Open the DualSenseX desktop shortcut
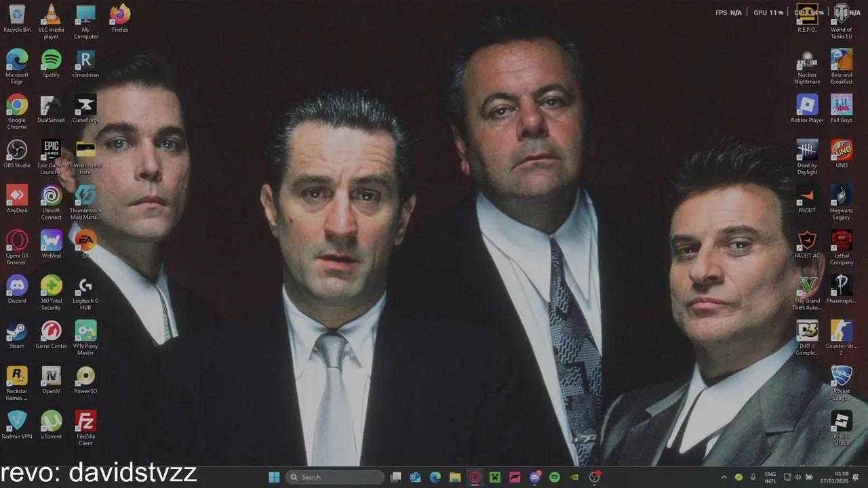 click(x=51, y=109)
